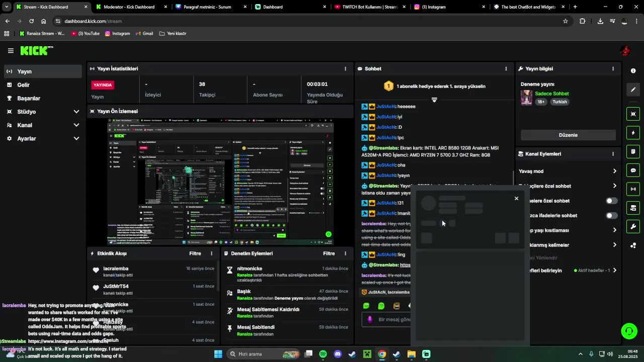Screen dimensions: 644x362
Task: Open the Windows Start menu
Action: (218, 354)
